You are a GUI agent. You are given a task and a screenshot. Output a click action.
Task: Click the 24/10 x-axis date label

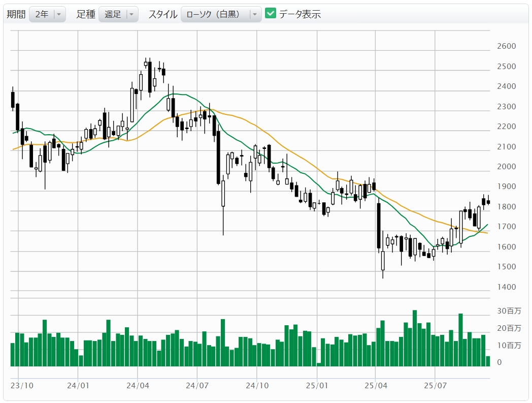[257, 386]
